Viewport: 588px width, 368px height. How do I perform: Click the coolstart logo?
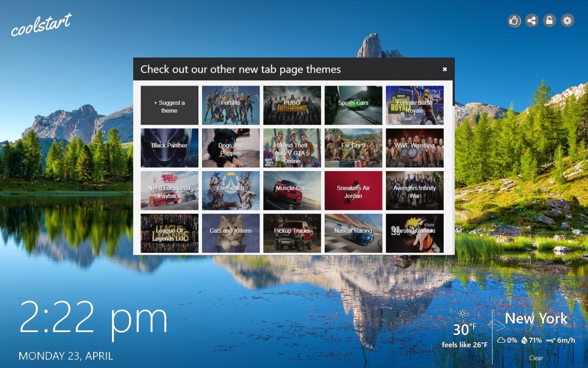(41, 24)
